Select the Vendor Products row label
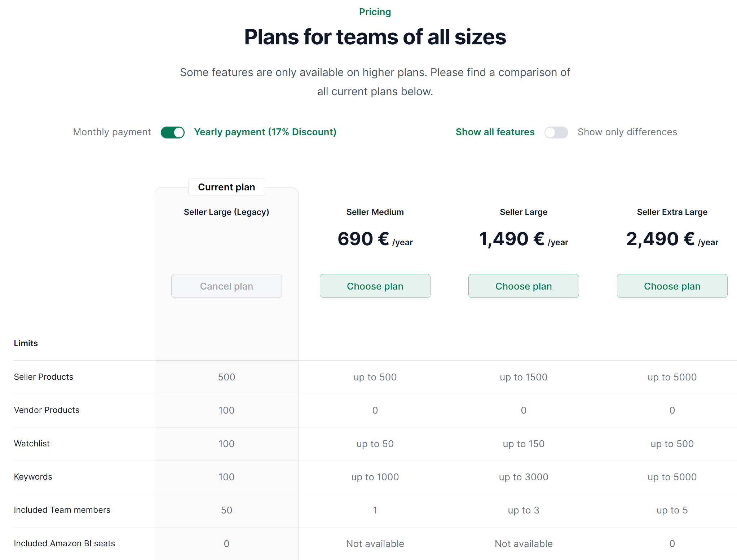737x560 pixels. point(47,410)
